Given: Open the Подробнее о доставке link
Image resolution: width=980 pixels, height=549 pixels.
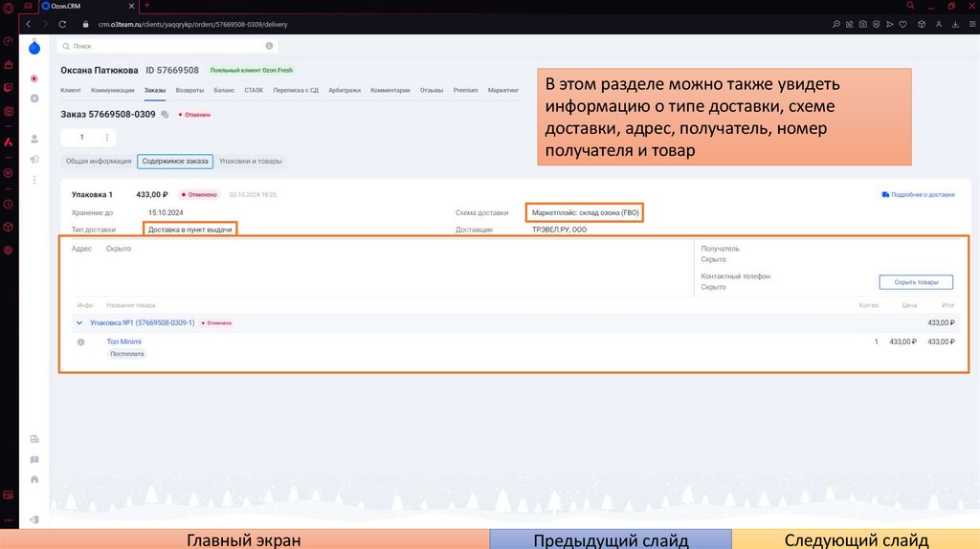Looking at the screenshot, I should [x=918, y=195].
